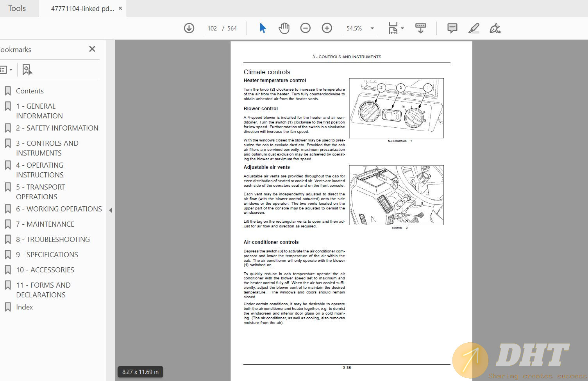Add a new bookmark icon
This screenshot has width=588, height=381.
[x=27, y=70]
